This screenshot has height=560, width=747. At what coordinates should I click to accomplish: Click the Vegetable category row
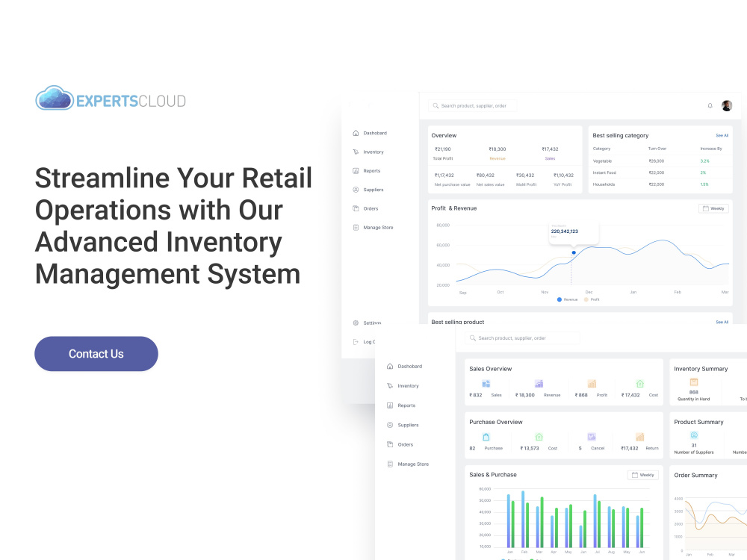point(660,161)
